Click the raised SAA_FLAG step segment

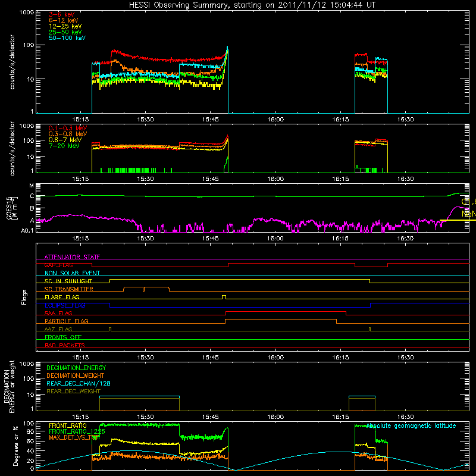[286, 311]
